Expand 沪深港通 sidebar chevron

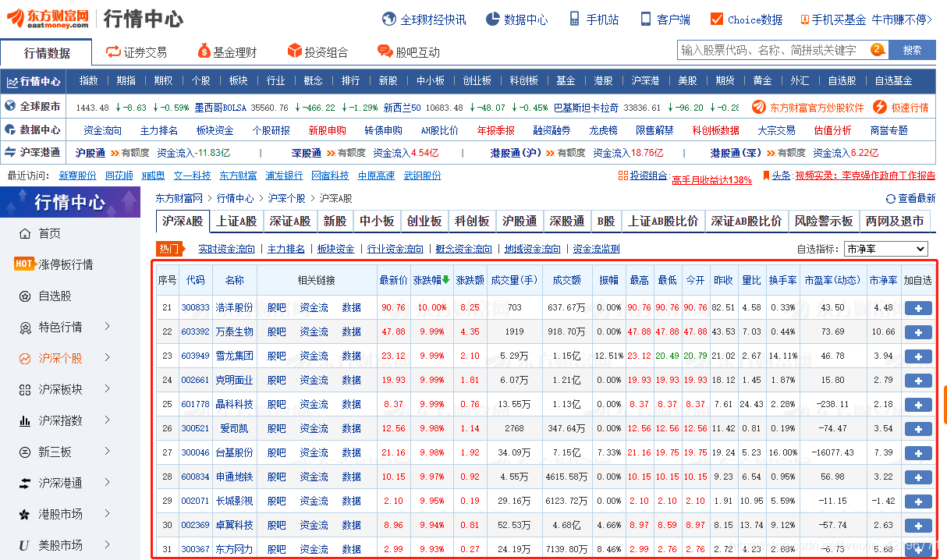(107, 483)
